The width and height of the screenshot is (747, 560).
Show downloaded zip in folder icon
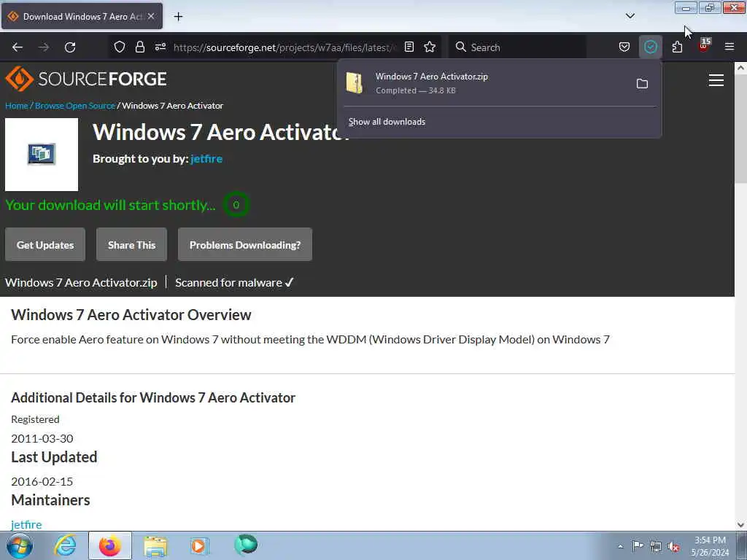click(642, 84)
